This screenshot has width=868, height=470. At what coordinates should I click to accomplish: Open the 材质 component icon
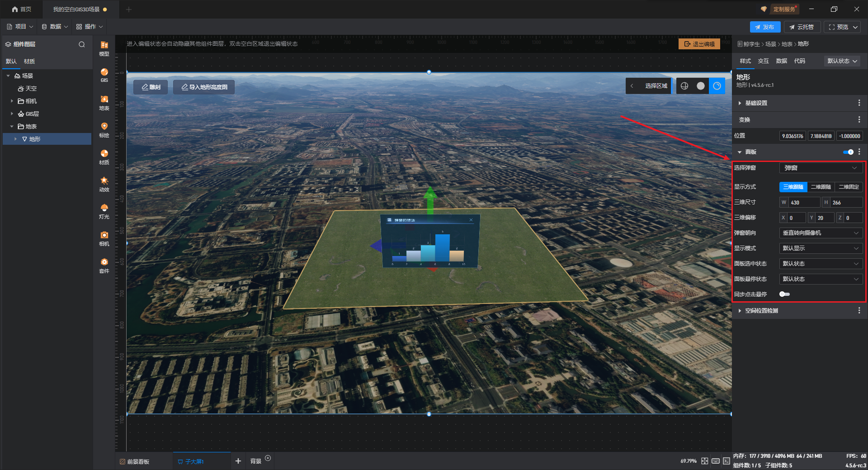tap(104, 157)
